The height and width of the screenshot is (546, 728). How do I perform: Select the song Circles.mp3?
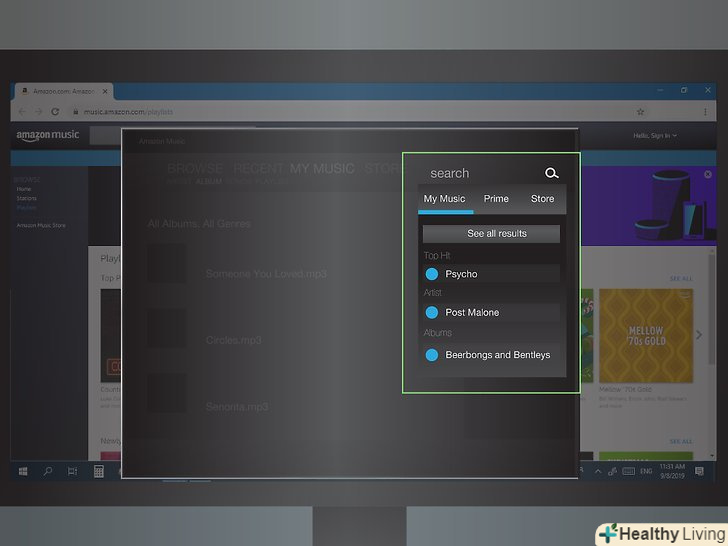click(234, 340)
